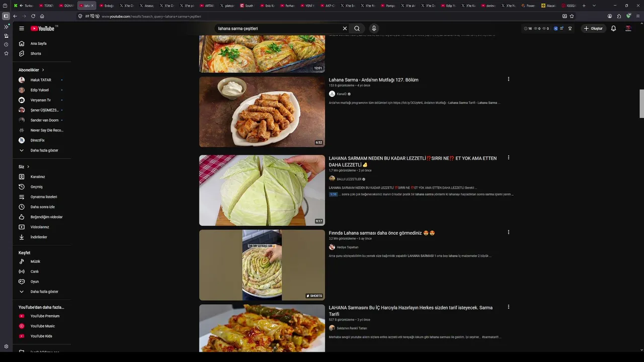Switch to the Erdoğa browser tab

[107, 6]
